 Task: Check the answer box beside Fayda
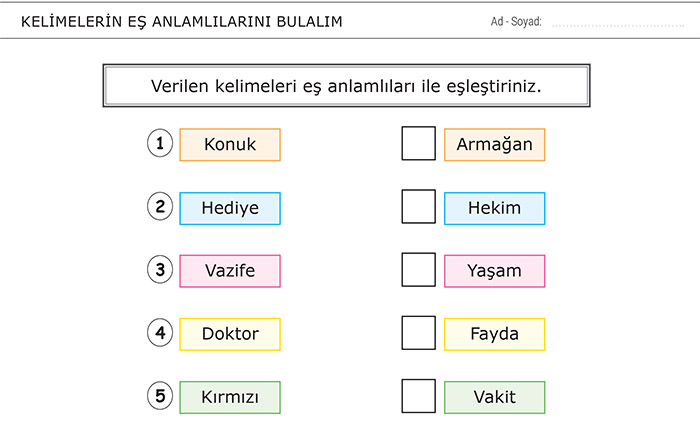tap(418, 333)
